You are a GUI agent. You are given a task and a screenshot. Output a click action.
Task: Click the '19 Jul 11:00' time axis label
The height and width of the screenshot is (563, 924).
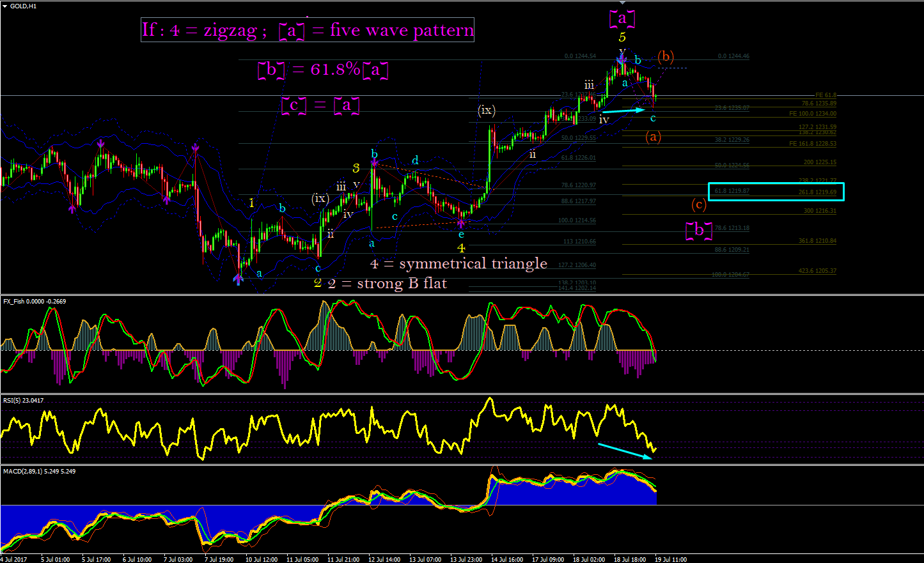pyautogui.click(x=671, y=559)
